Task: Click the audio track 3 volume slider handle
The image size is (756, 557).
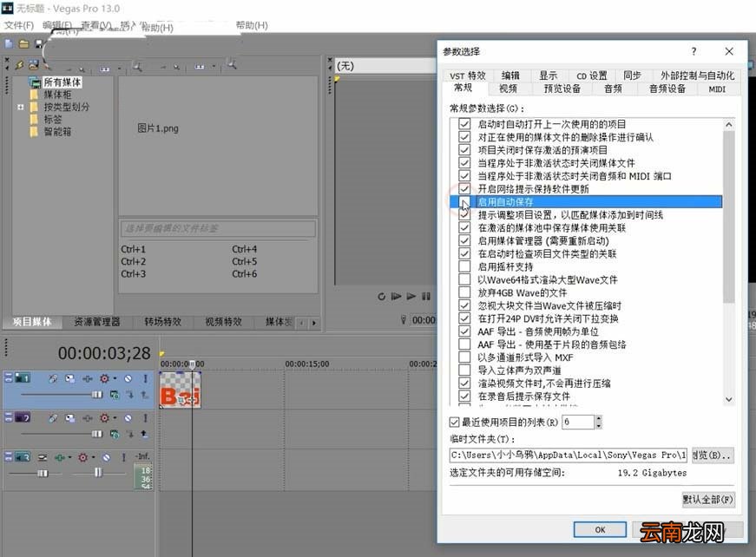Action: [43, 474]
